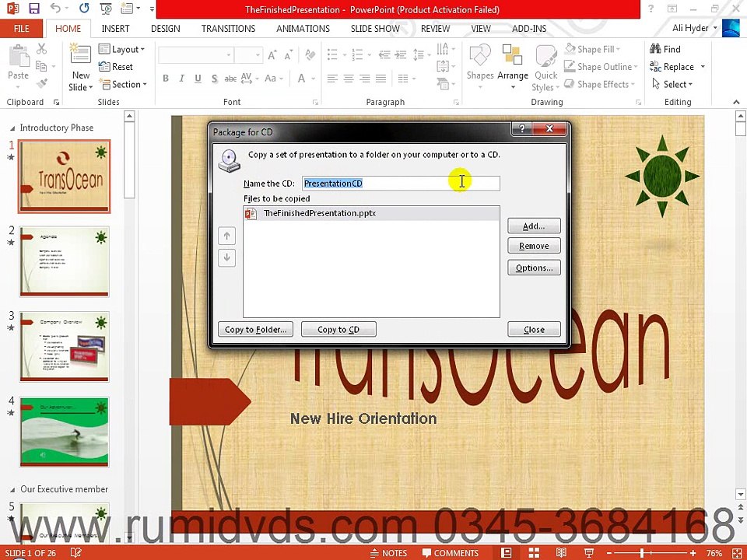Click zoom out minus button
Image resolution: width=747 pixels, height=560 pixels.
pyautogui.click(x=608, y=552)
